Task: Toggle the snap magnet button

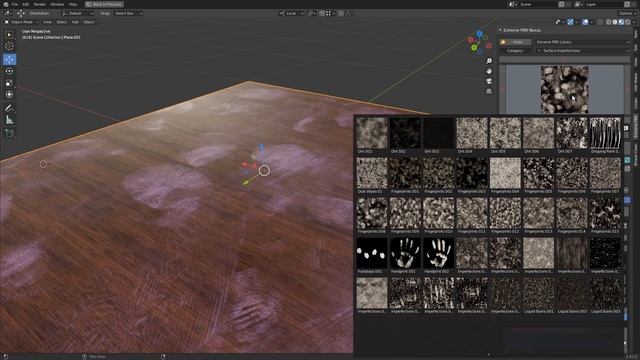Action: coord(322,13)
